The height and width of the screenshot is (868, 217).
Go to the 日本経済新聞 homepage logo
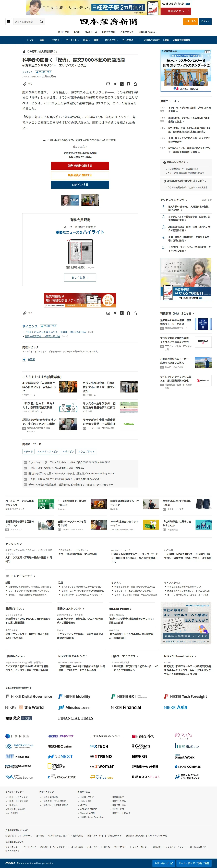[x=108, y=22]
